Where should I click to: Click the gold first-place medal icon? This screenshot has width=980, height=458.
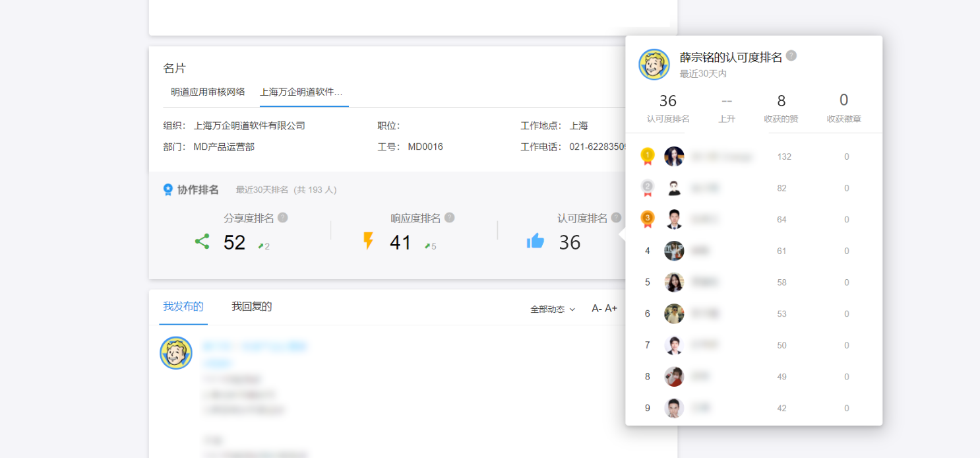point(648,156)
